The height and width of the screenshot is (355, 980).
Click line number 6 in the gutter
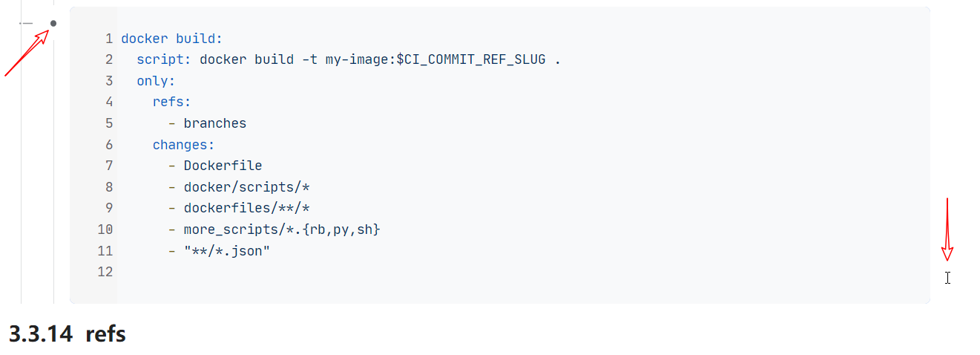(x=109, y=145)
